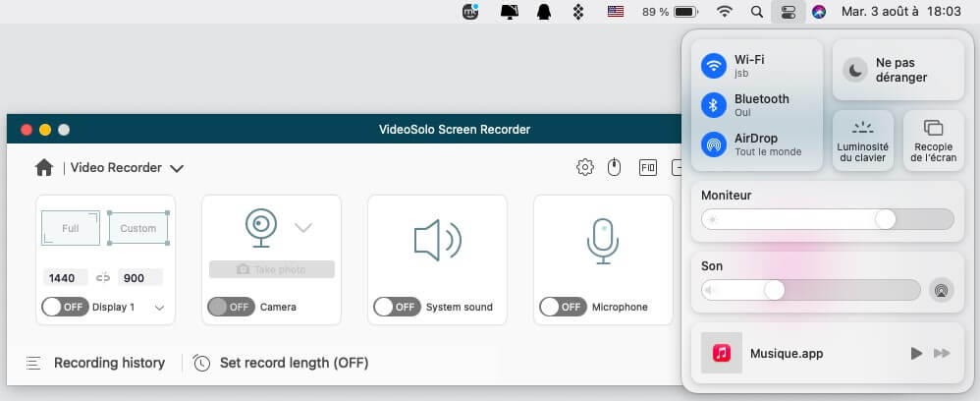
Task: Turn on the System sound toggle
Action: point(397,307)
